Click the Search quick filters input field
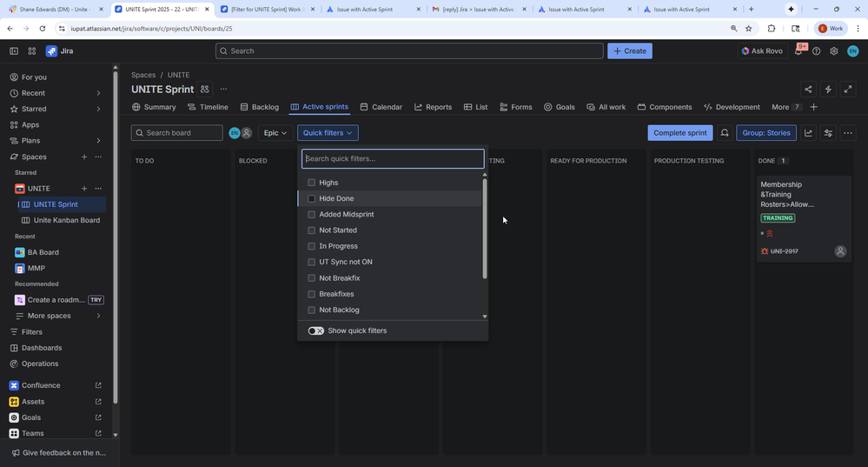This screenshot has width=868, height=467. pyautogui.click(x=393, y=159)
